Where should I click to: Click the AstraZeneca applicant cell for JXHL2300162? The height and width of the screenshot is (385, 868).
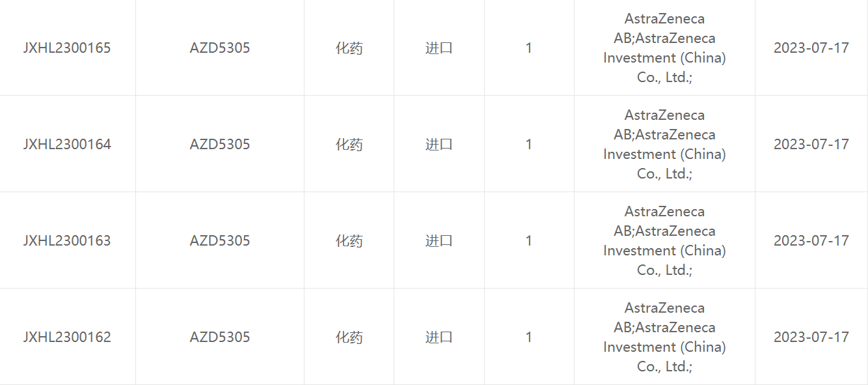point(664,337)
